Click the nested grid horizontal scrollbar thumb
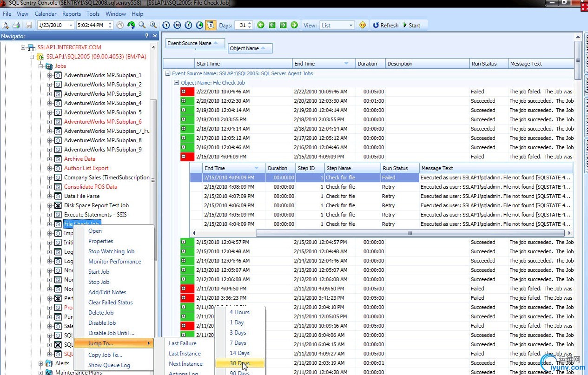 (410, 233)
